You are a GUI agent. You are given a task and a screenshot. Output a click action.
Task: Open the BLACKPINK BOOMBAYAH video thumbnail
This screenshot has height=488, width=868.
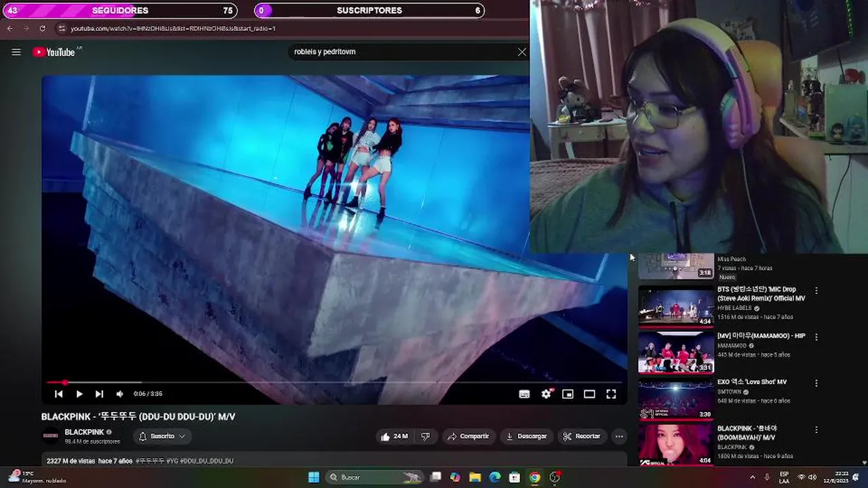676,445
